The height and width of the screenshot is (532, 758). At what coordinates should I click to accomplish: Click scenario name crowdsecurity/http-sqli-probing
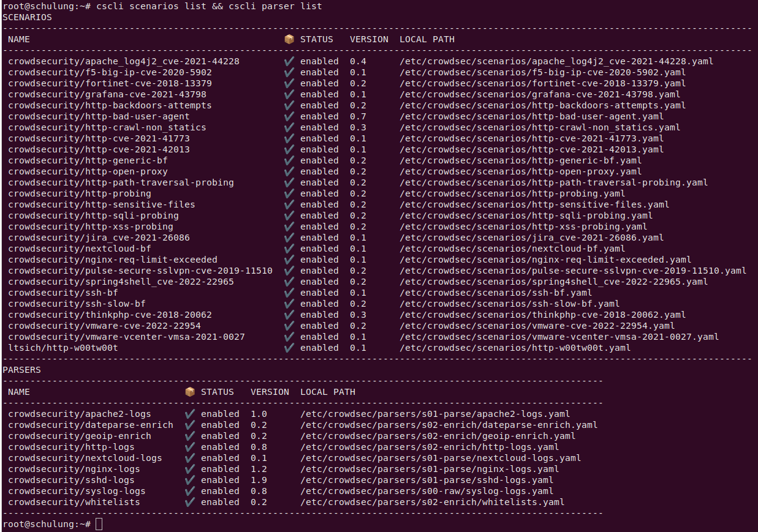click(93, 215)
